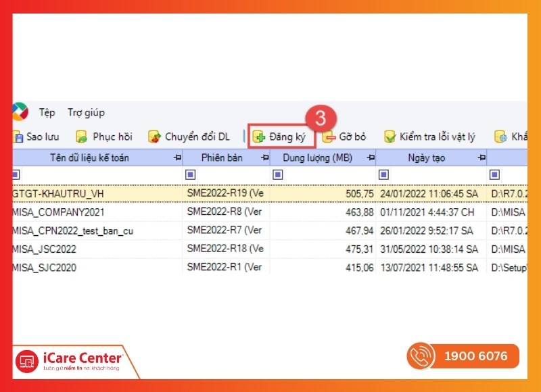Screen dimensions: 541x392
Task: Click Chuyển đổi DL button label
Action: [x=197, y=137]
